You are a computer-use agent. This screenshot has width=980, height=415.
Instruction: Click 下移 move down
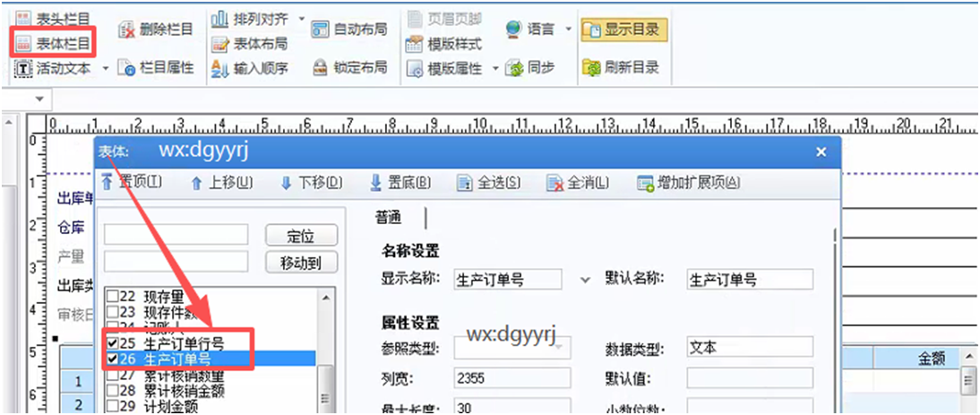(x=312, y=183)
